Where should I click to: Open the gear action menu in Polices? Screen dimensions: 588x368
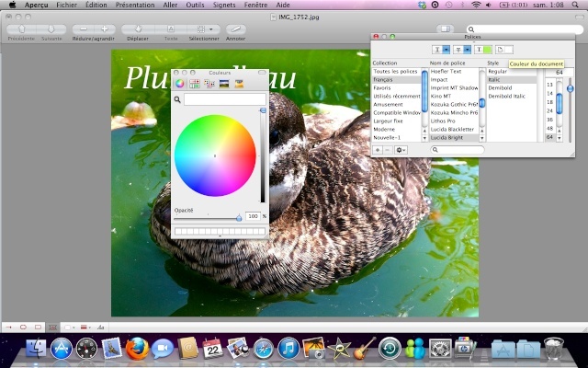point(401,149)
